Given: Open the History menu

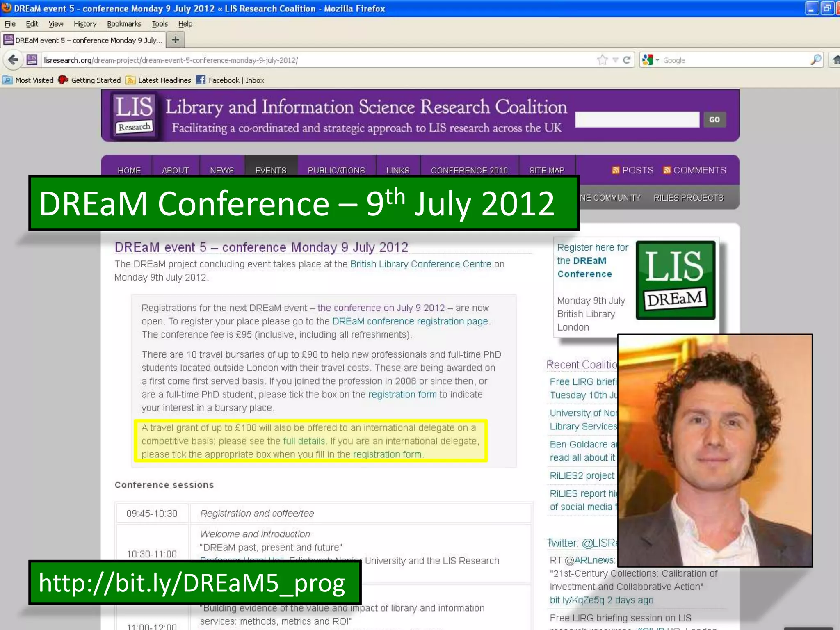Looking at the screenshot, I should coord(85,24).
